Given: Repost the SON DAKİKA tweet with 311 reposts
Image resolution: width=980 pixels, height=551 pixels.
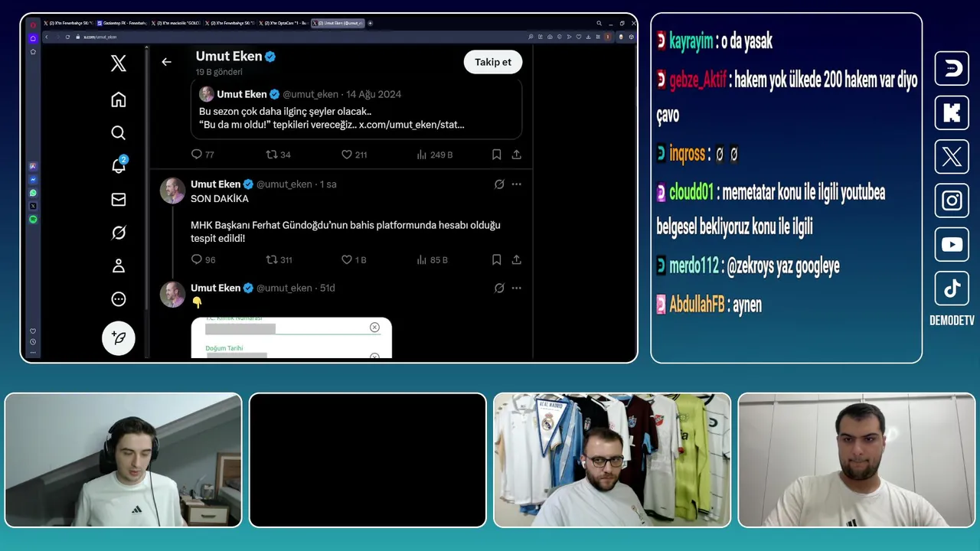Looking at the screenshot, I should [x=279, y=260].
